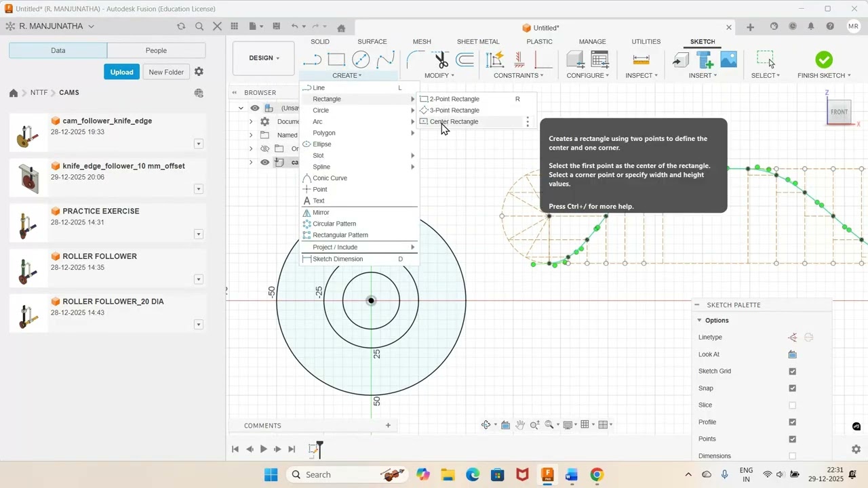This screenshot has width=868, height=488.
Task: Select the Trim scissors tool
Action: tap(441, 60)
